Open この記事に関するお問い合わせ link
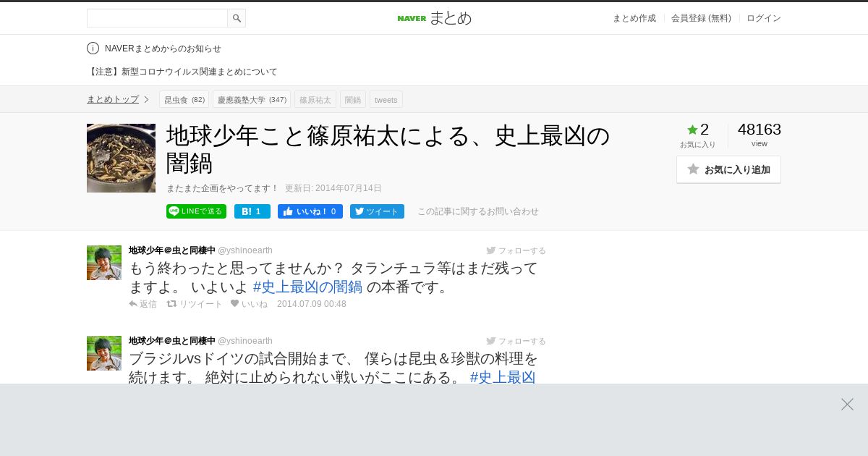The height and width of the screenshot is (456, 868). click(478, 211)
